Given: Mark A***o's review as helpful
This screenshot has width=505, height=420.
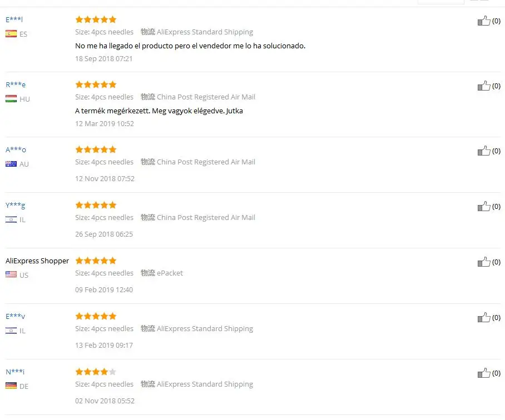Looking at the screenshot, I should 484,151.
